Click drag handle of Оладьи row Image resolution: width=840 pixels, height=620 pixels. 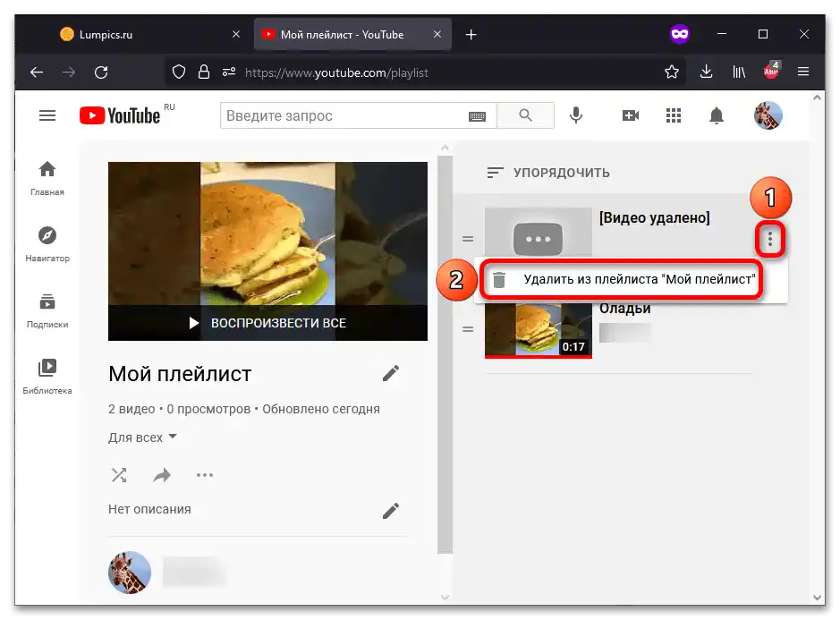pyautogui.click(x=468, y=329)
